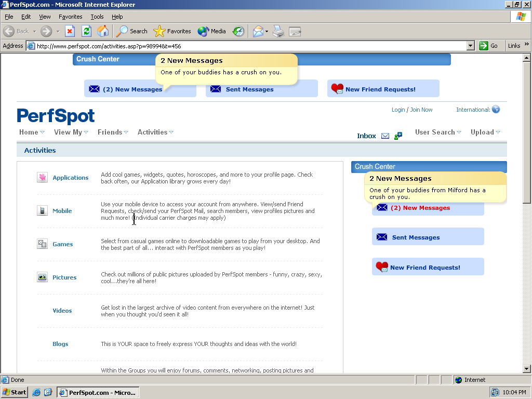This screenshot has width=532, height=399.
Task: Open the Back button history dropdown arrow
Action: pos(34,31)
